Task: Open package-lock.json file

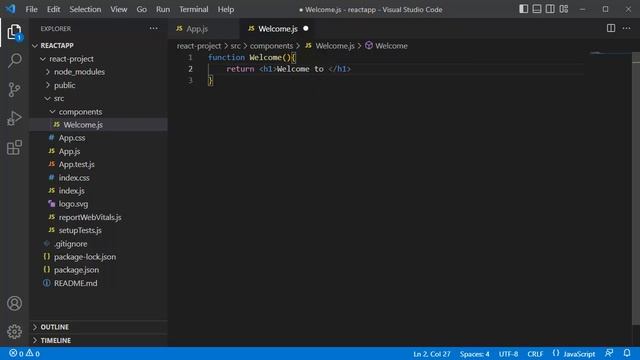Action: coord(98,257)
